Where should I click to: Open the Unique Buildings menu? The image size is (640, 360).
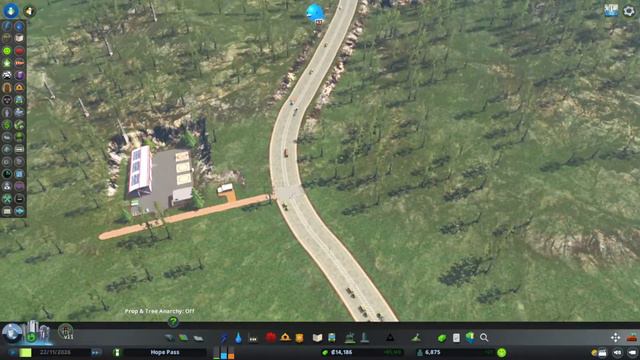(x=364, y=337)
